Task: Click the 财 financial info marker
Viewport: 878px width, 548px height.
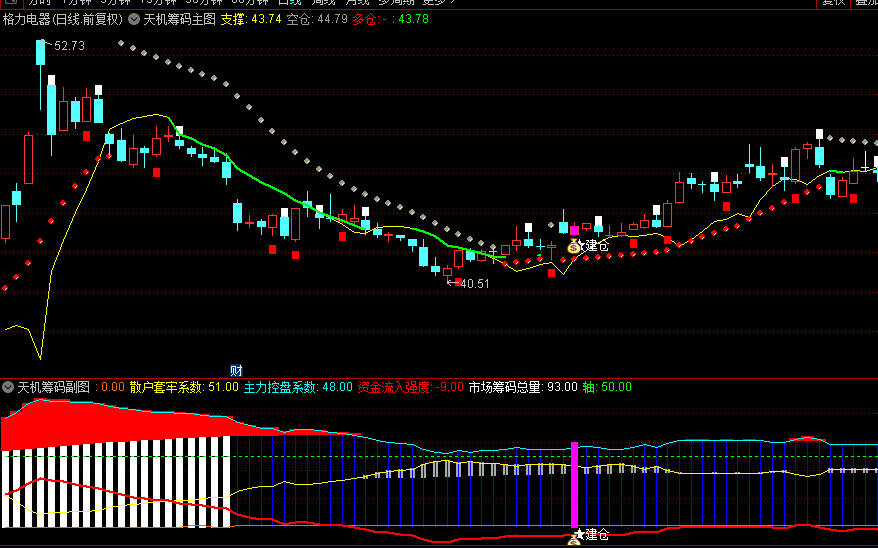Action: click(x=236, y=371)
